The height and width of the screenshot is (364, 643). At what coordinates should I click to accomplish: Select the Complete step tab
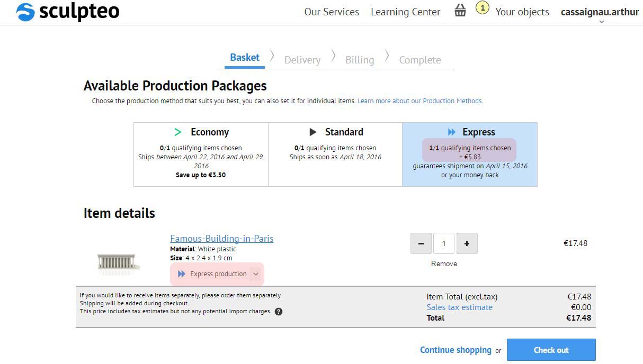tap(420, 60)
